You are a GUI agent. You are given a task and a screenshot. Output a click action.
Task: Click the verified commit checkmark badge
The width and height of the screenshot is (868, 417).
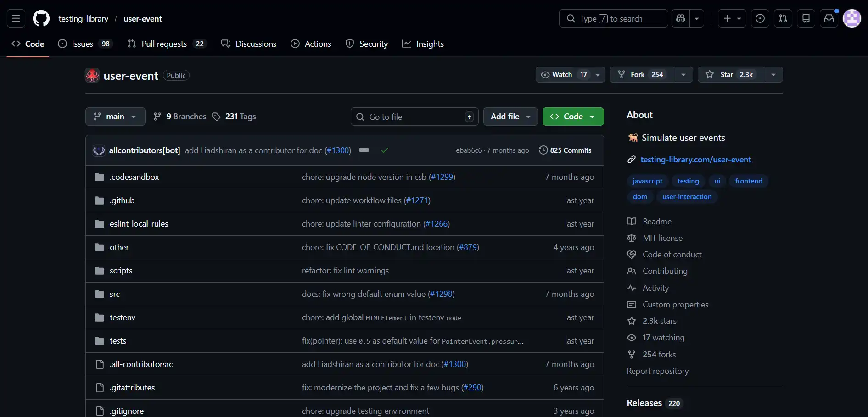[x=385, y=150]
